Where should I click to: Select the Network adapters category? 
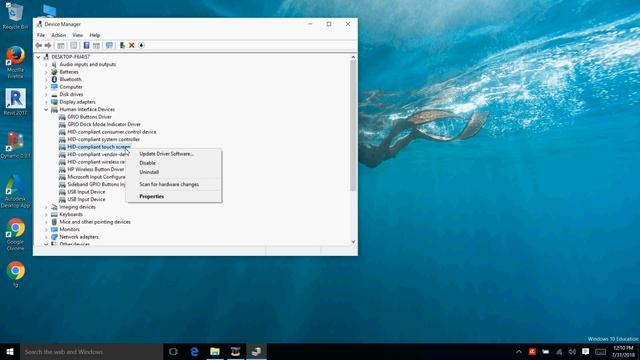79,237
